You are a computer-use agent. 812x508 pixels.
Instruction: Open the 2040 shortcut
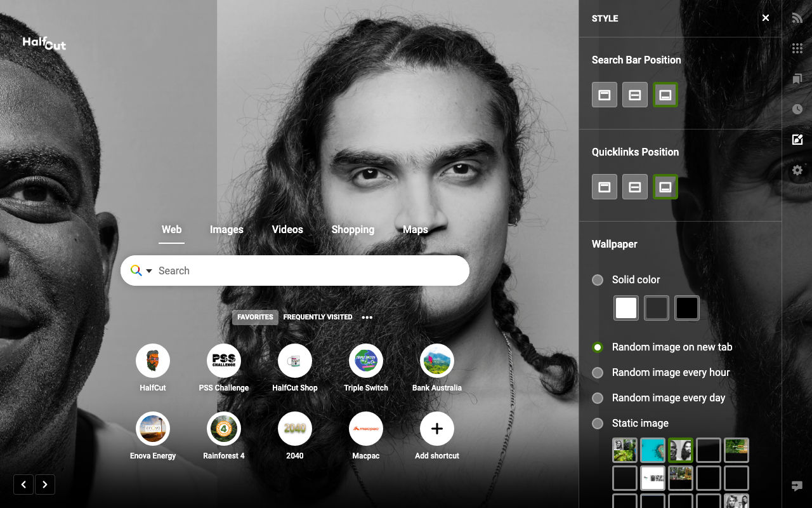click(295, 429)
